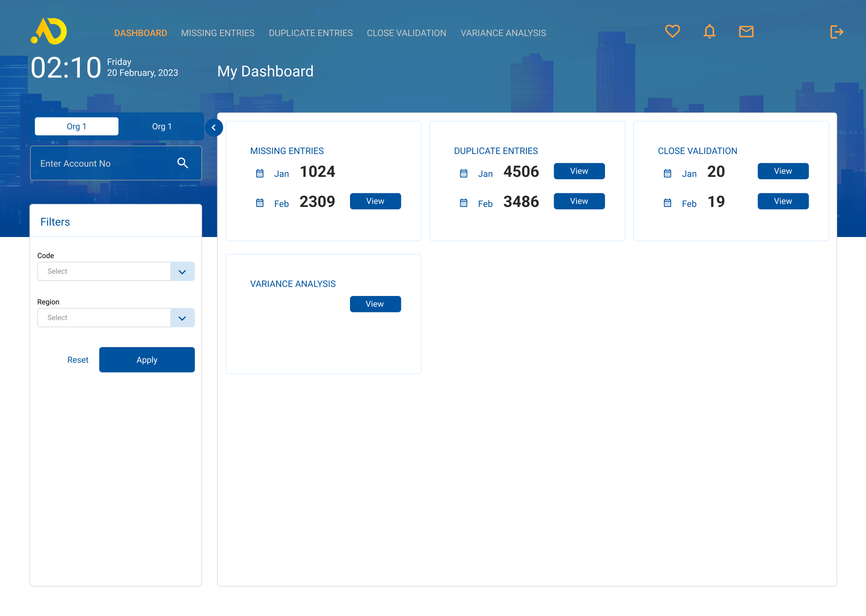866x616 pixels.
Task: Click the Reset link
Action: pos(78,360)
